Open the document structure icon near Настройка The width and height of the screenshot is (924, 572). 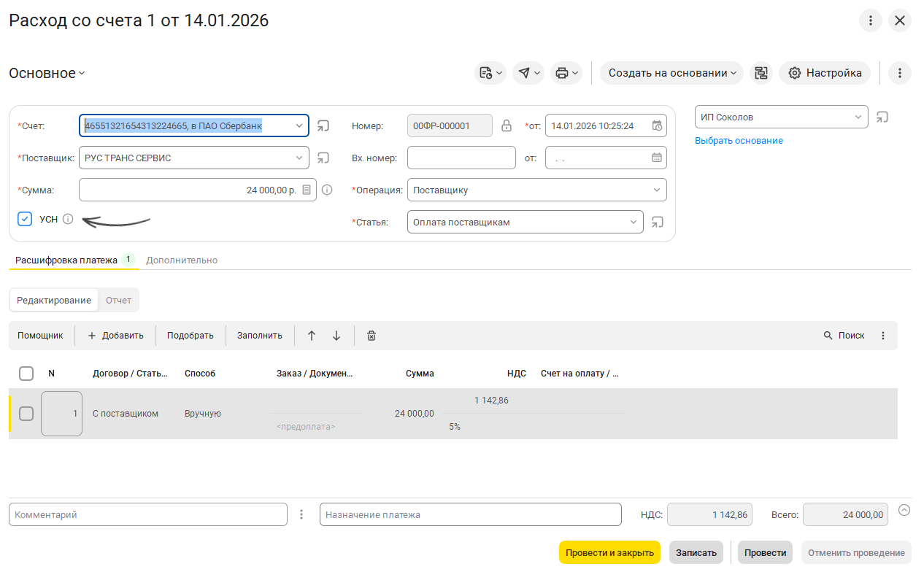click(x=761, y=73)
